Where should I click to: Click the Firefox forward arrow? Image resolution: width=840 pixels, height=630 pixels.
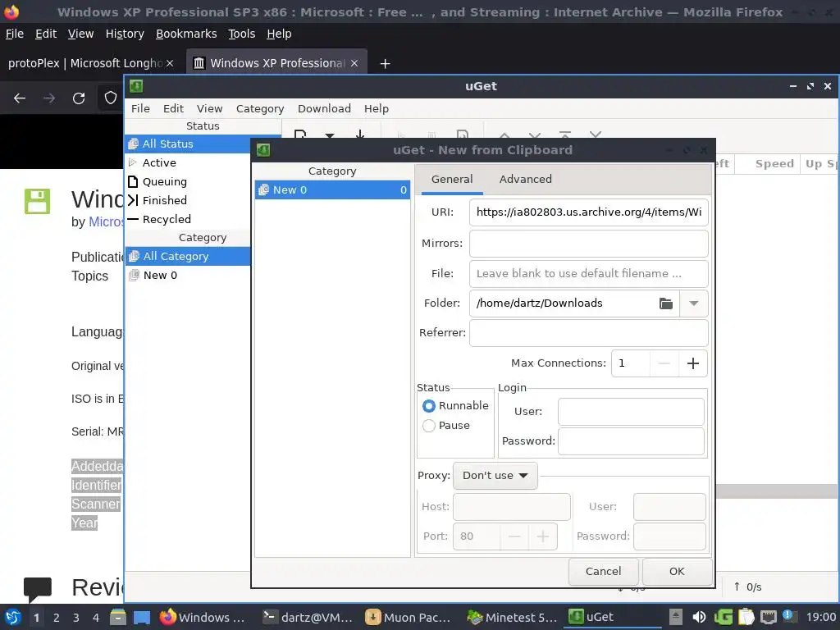pyautogui.click(x=49, y=98)
